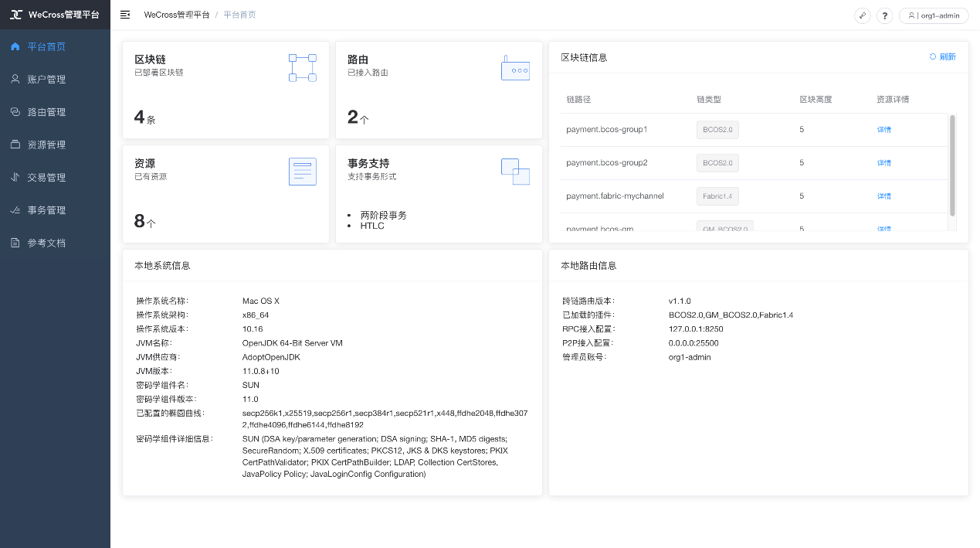Screen dimensions: 980x548
Task: Click the 刷新 refresh button
Action: [x=942, y=56]
